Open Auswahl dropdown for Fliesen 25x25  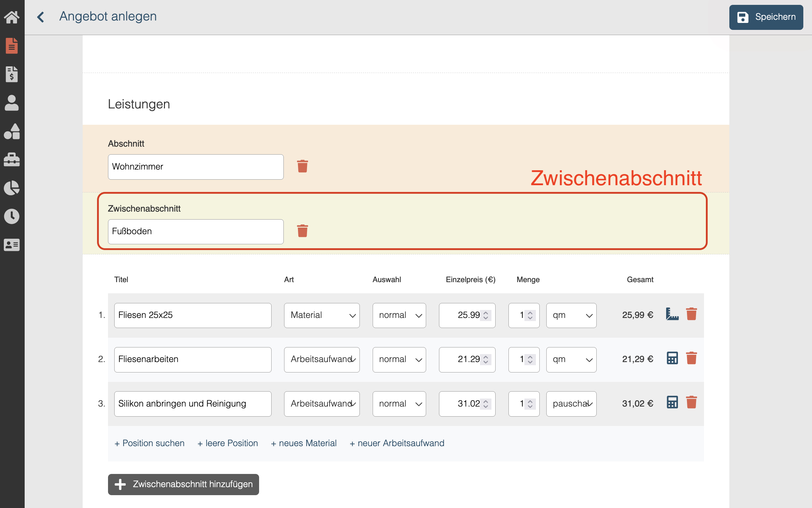[x=399, y=315]
